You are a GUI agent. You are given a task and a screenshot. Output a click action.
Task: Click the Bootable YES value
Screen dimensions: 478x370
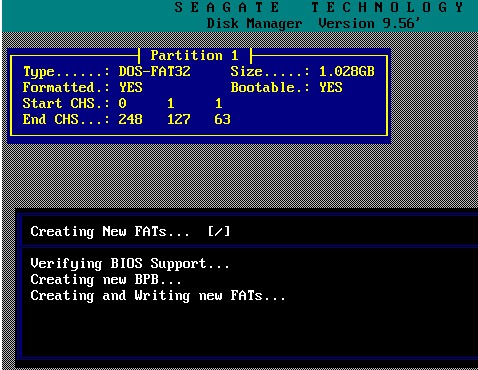coord(331,87)
